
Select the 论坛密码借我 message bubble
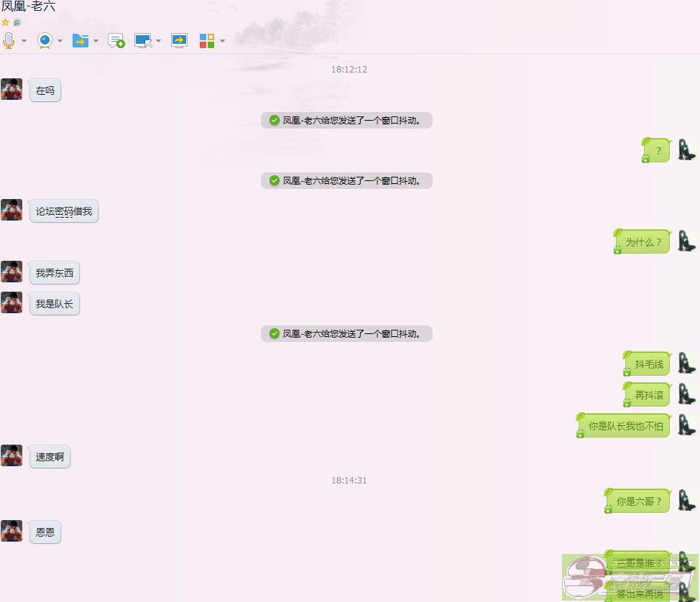[64, 212]
